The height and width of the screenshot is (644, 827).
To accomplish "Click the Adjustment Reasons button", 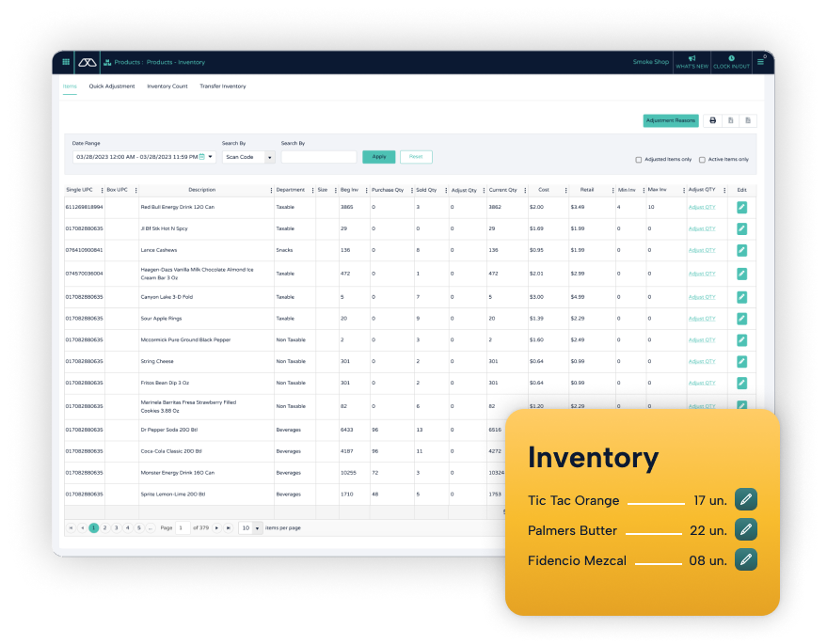I will click(x=671, y=120).
